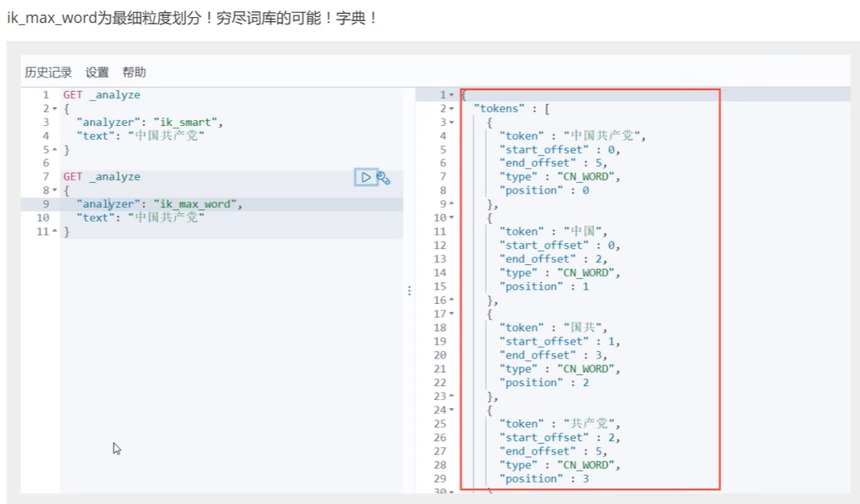Screen dimensions: 860x504
Task: Collapse the request block at editor line 8
Action: pos(54,190)
